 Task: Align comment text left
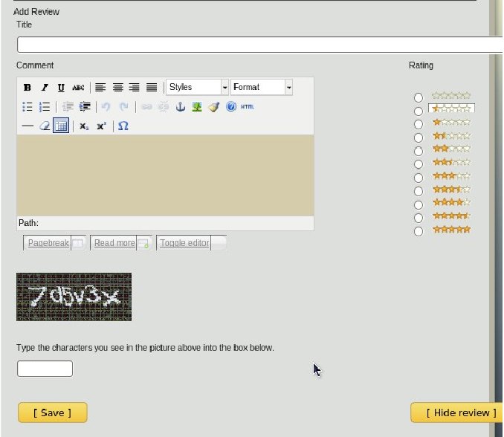tap(100, 88)
